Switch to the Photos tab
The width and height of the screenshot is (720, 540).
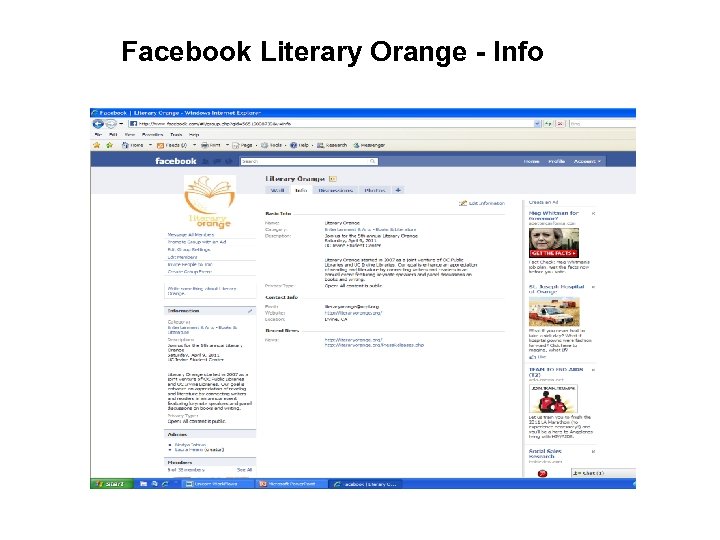coord(375,190)
